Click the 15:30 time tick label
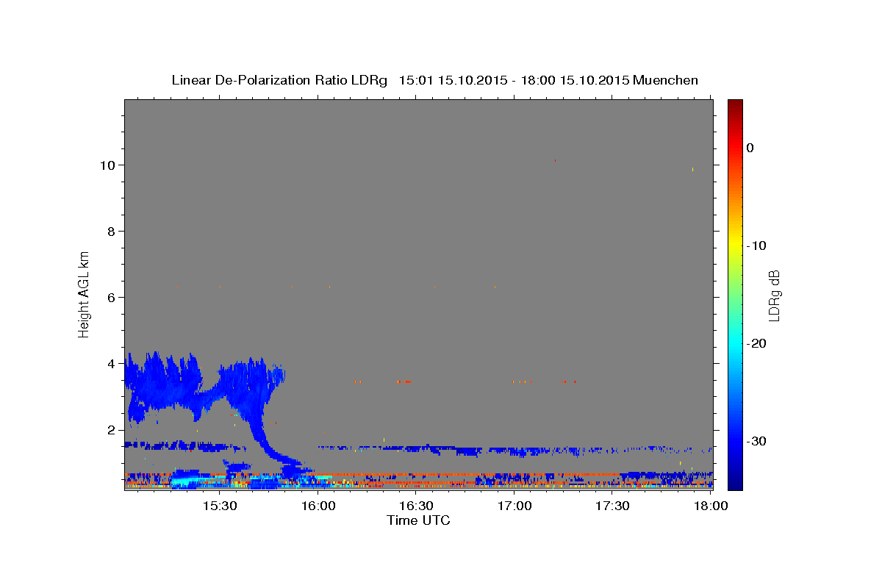Image resolution: width=882 pixels, height=588 pixels. coord(220,506)
